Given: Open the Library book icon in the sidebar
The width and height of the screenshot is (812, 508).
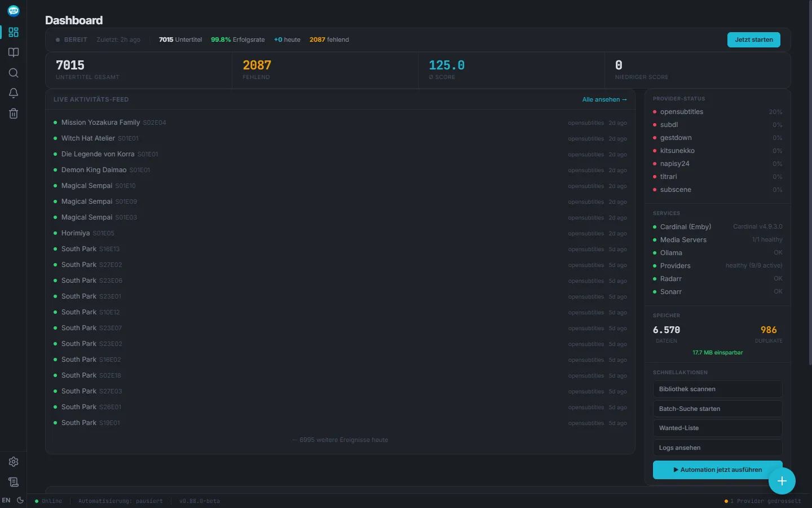Looking at the screenshot, I should click(14, 52).
